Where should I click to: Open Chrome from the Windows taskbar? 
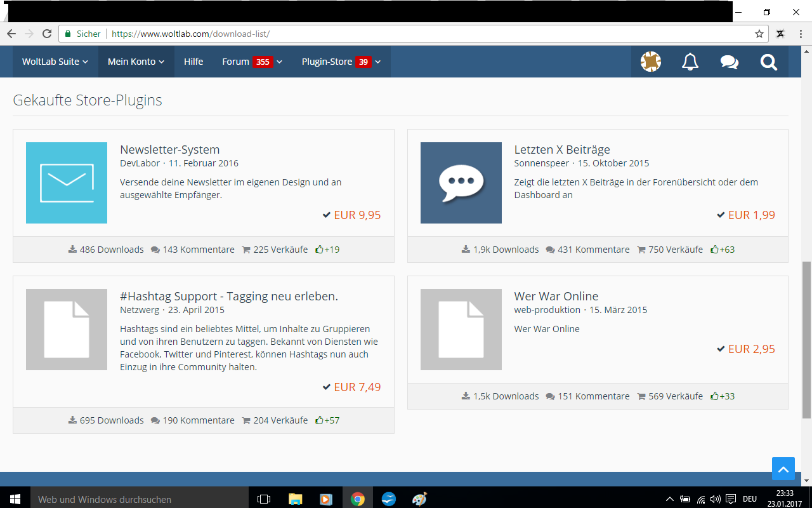click(x=358, y=499)
